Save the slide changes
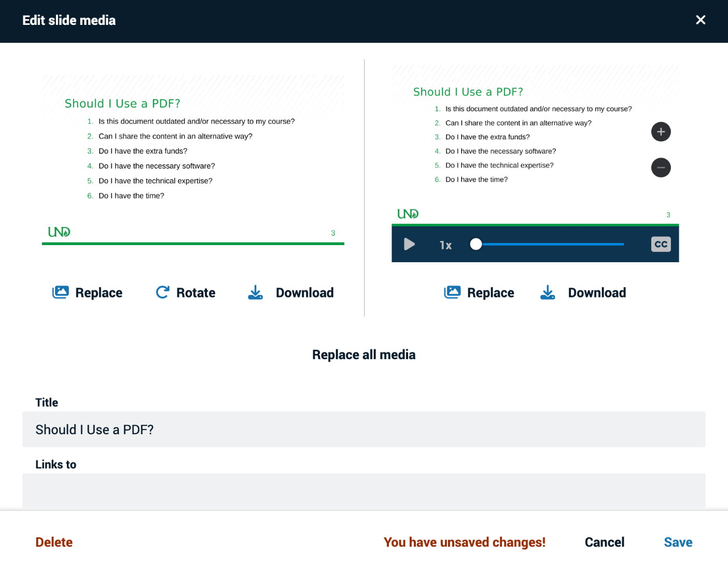Image resolution: width=728 pixels, height=570 pixels. pos(678,542)
